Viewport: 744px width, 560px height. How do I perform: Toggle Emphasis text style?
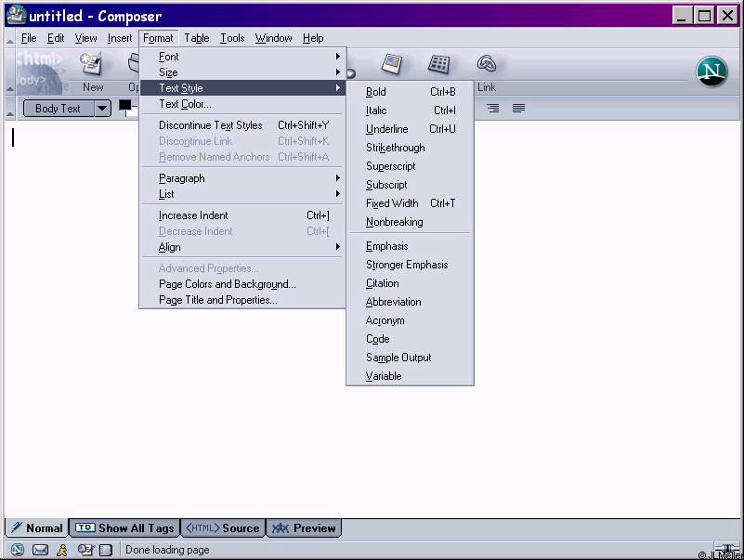point(410,246)
